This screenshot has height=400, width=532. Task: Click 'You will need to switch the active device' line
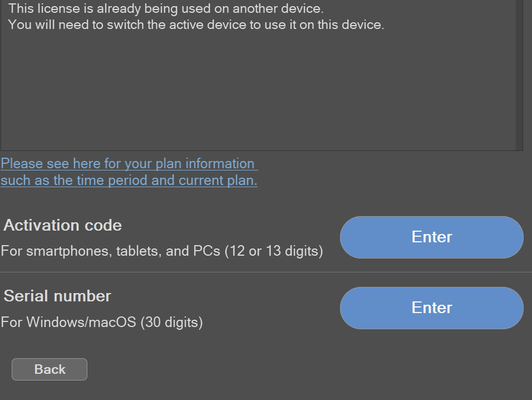tap(196, 25)
